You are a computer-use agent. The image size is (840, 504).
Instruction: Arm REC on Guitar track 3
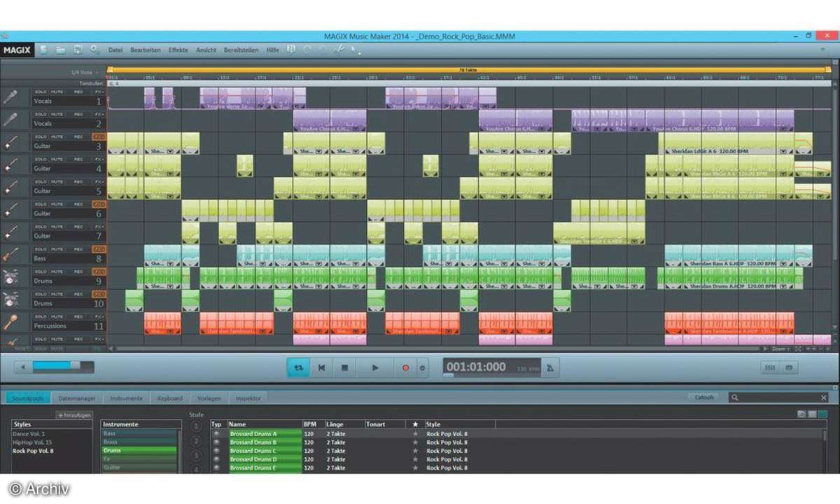[78, 136]
